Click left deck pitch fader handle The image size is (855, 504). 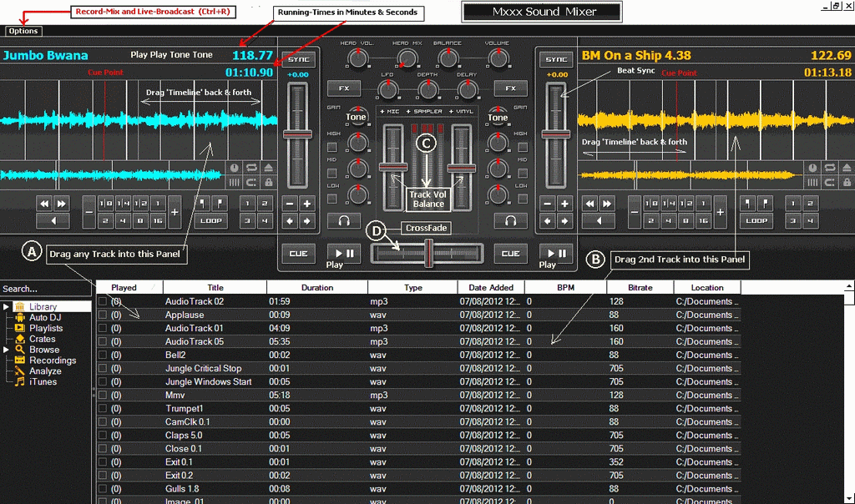298,134
